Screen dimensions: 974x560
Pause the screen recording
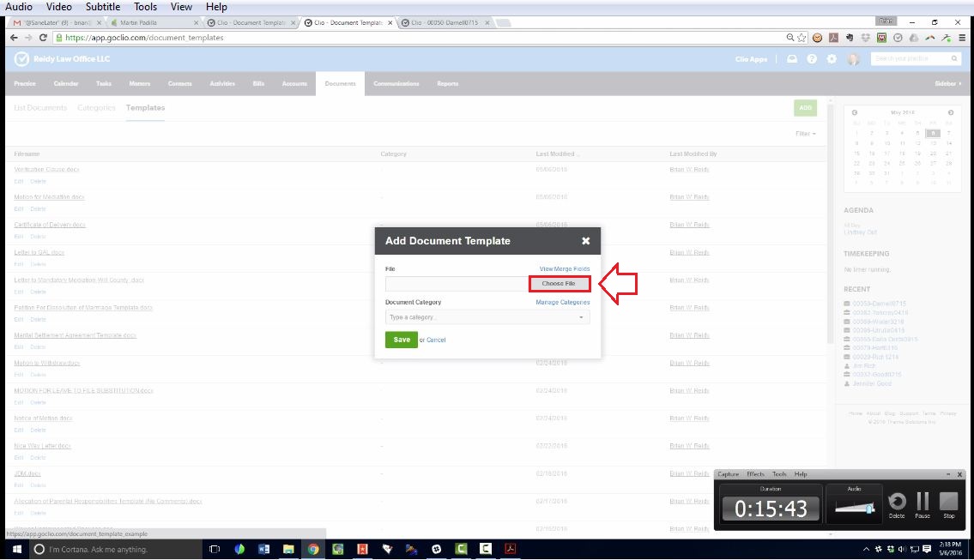click(x=923, y=503)
